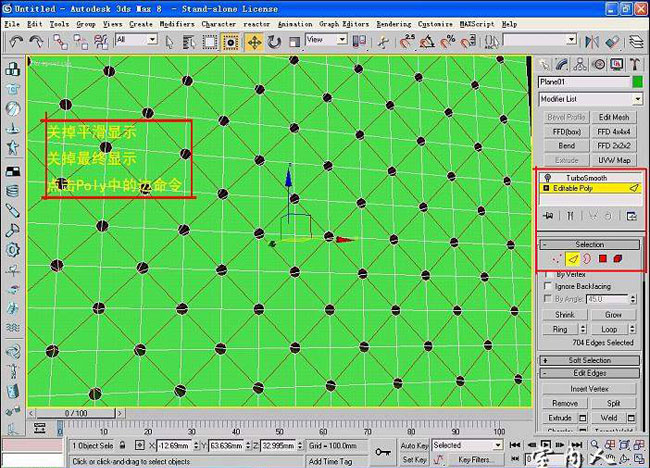Click the Ring button
650x468 pixels.
point(560,329)
